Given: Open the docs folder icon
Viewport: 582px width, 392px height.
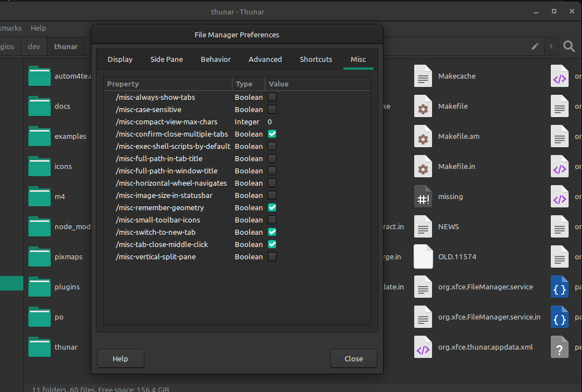Looking at the screenshot, I should point(40,106).
